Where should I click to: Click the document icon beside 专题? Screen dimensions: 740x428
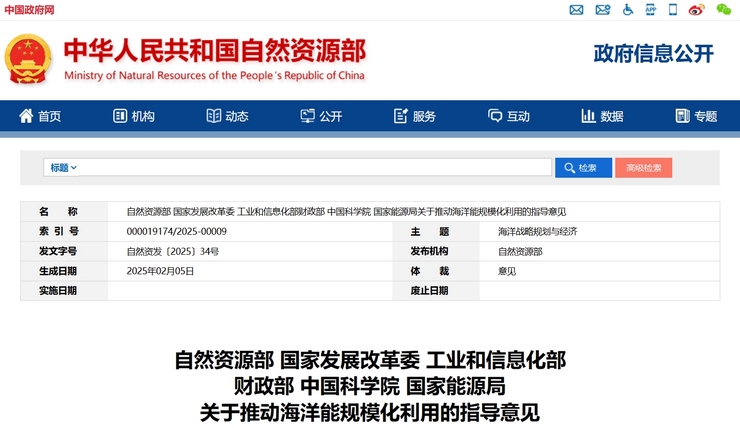point(682,116)
